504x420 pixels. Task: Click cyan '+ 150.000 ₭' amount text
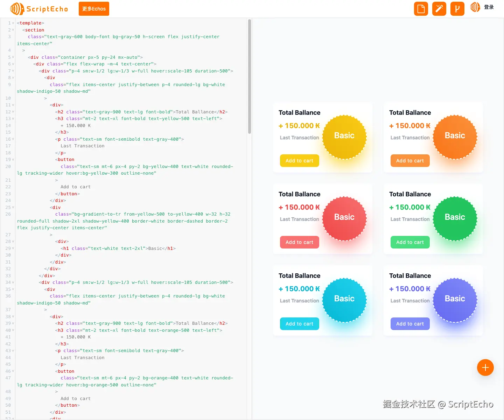(299, 289)
